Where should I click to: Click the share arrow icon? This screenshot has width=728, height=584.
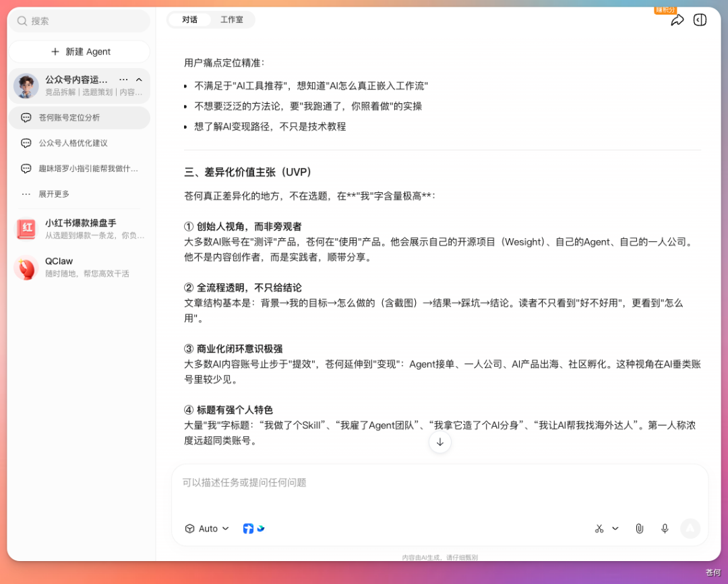coord(677,20)
